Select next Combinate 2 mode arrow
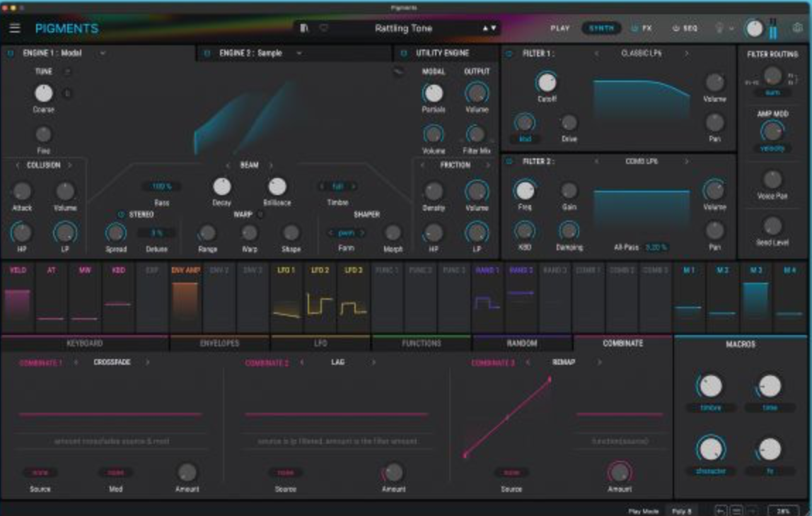Viewport: 812px width, 516px height. (x=373, y=363)
